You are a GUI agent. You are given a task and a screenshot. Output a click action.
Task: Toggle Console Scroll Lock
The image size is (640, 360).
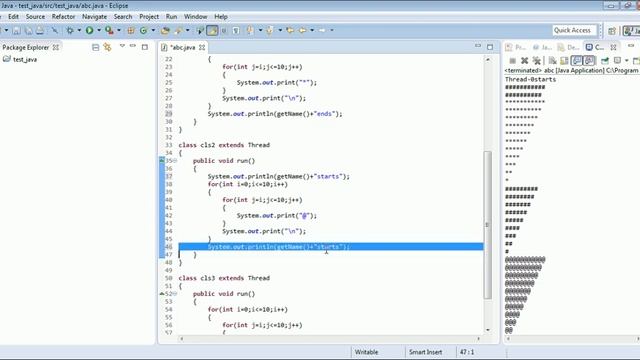point(564,61)
